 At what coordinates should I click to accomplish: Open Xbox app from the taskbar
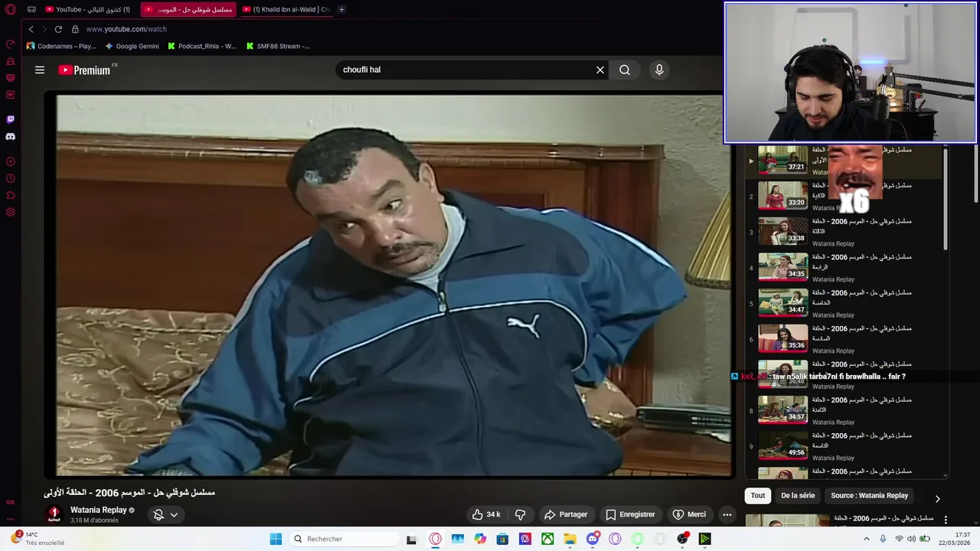[x=547, y=539]
